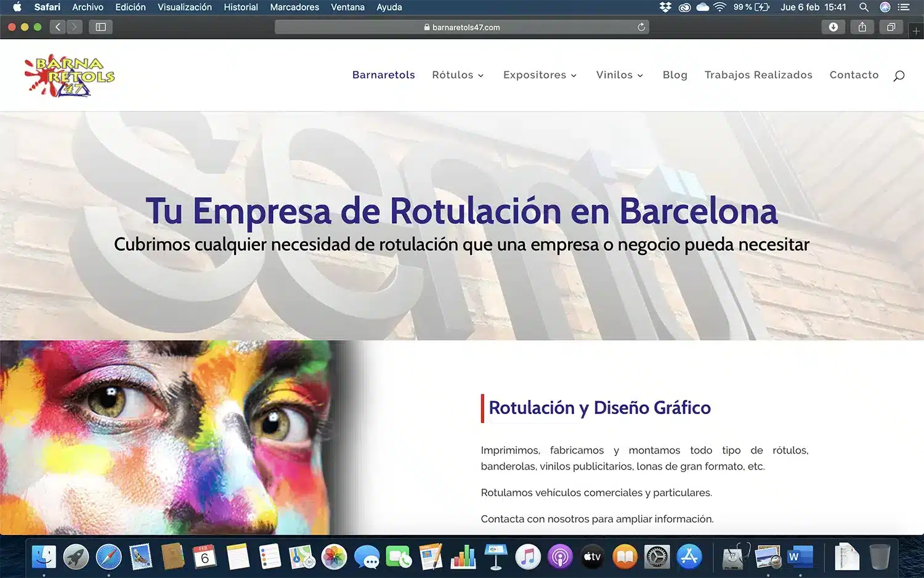The height and width of the screenshot is (578, 924).
Task: Open the Marcadores menu
Action: pyautogui.click(x=294, y=7)
